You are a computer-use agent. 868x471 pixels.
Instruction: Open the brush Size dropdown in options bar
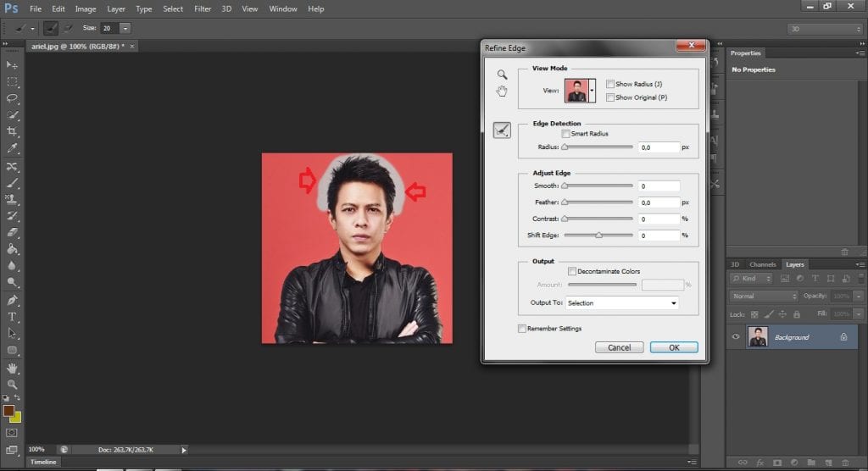tap(125, 28)
